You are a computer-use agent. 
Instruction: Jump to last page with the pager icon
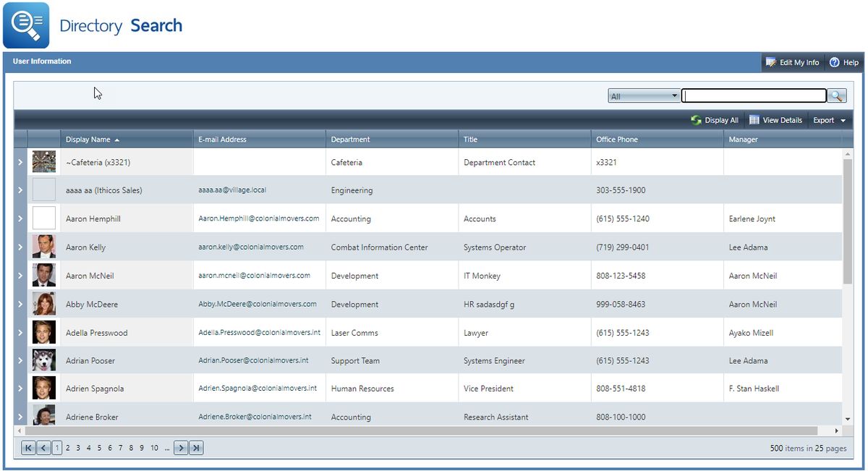click(x=195, y=447)
